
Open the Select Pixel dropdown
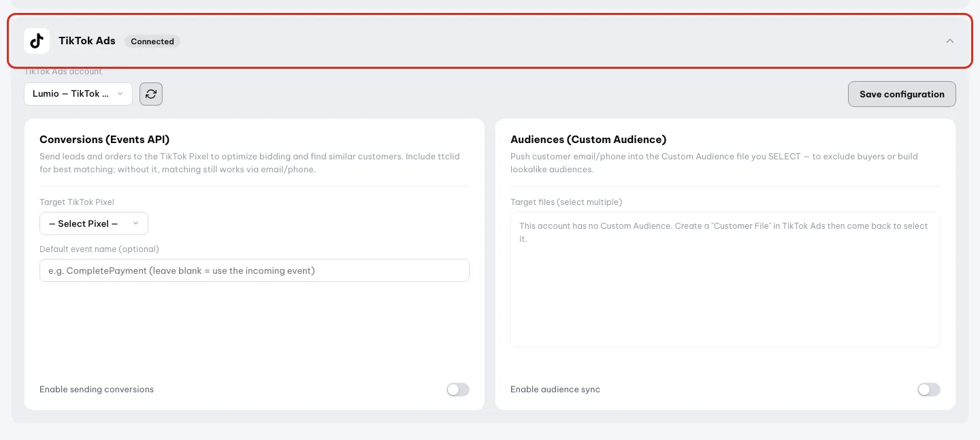[x=94, y=223]
